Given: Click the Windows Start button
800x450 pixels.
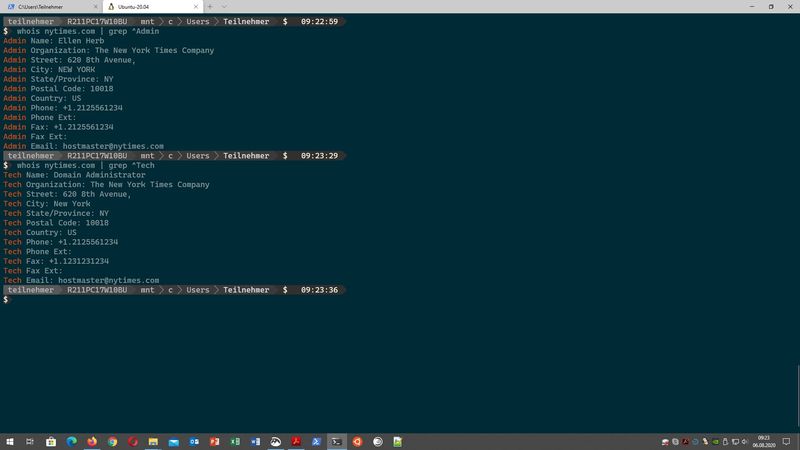Looking at the screenshot, I should tap(10, 442).
